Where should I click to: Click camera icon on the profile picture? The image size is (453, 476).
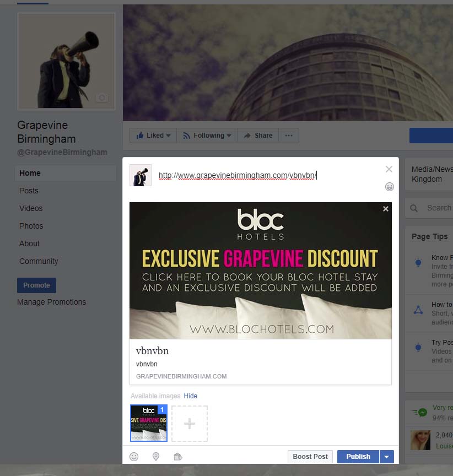tap(101, 98)
